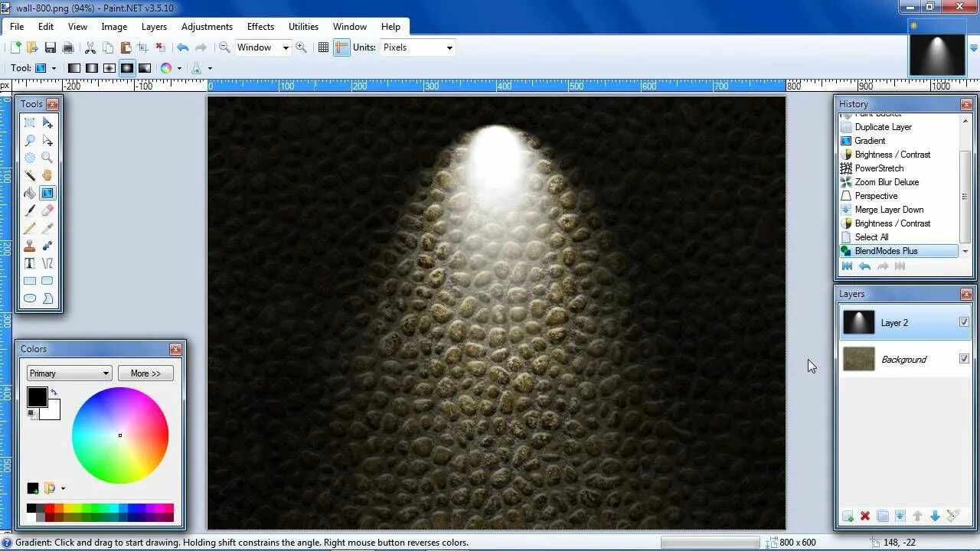Open the palette options dropdown arrow
The width and height of the screenshot is (980, 551).
click(63, 488)
